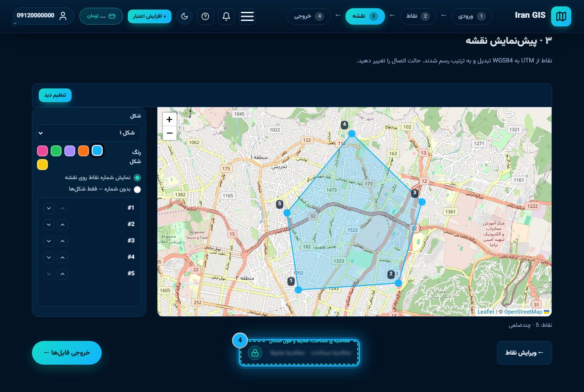Screen dimensions: 584x392
Task: Click the credit card balance icon
Action: click(112, 16)
